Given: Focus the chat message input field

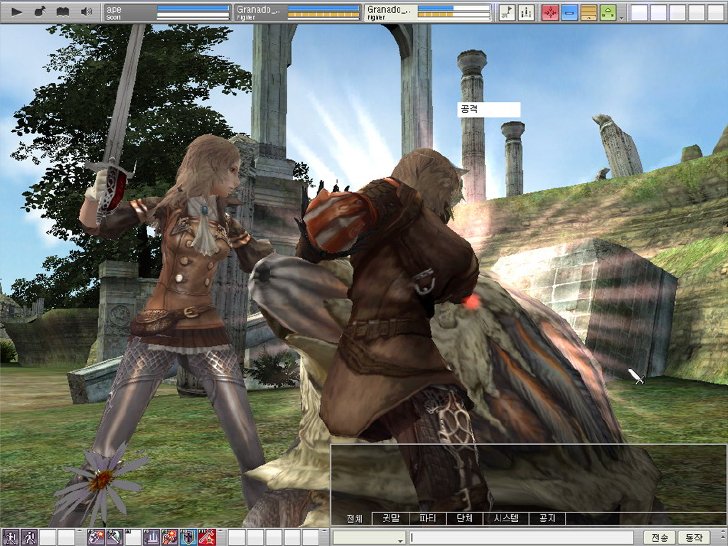Looking at the screenshot, I should 521,538.
